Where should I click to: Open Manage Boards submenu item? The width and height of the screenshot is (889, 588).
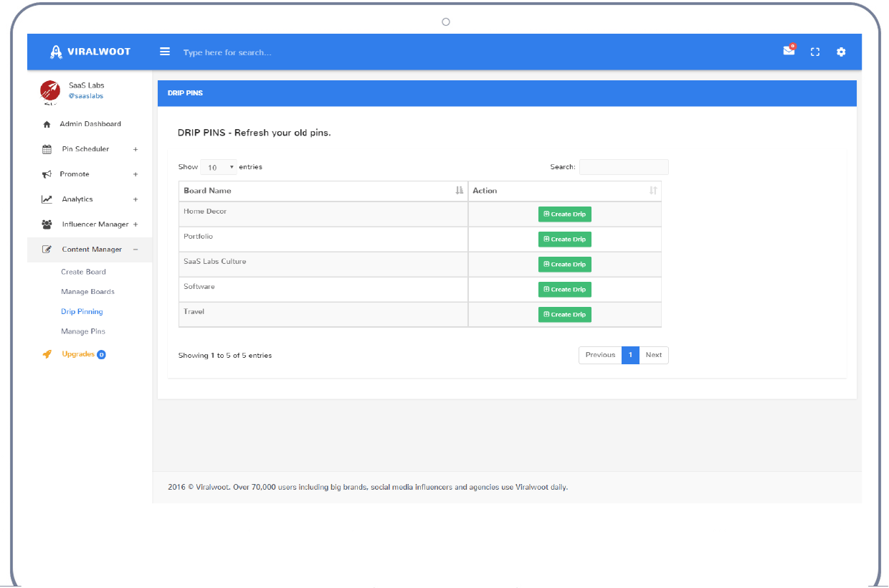pyautogui.click(x=87, y=292)
